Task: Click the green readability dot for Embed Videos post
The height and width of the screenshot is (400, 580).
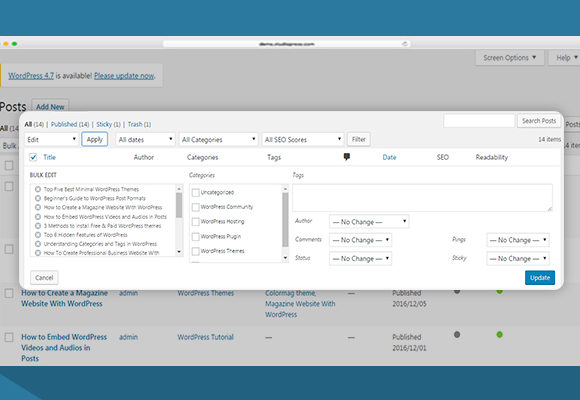Action: [499, 335]
